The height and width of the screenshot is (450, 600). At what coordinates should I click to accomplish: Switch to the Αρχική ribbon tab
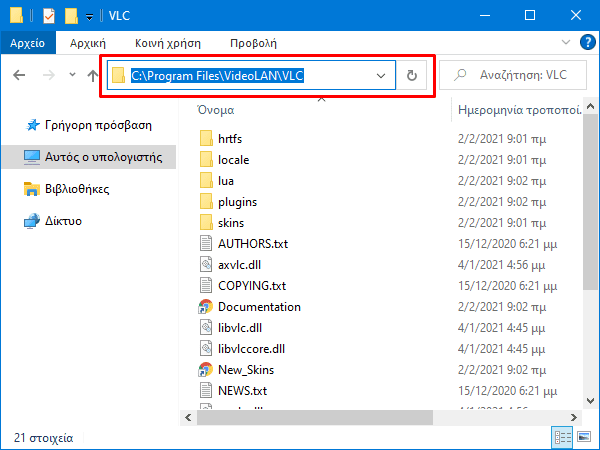coord(88,43)
